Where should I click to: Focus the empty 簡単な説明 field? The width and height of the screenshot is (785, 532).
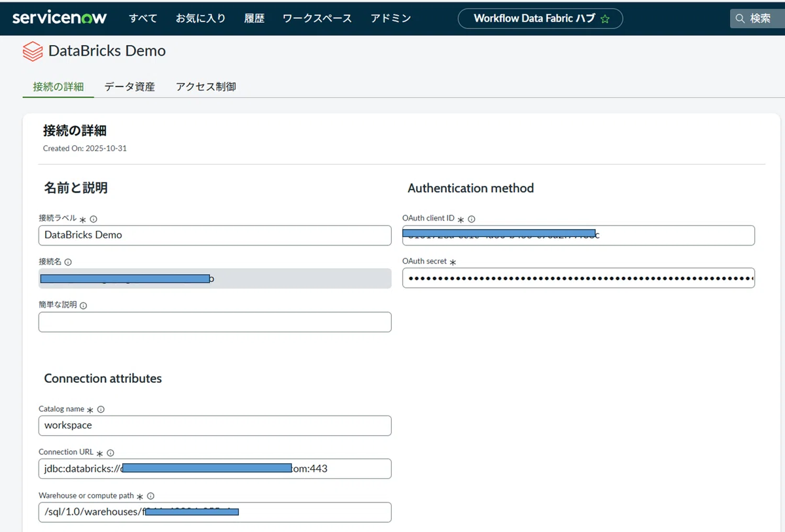pyautogui.click(x=215, y=322)
